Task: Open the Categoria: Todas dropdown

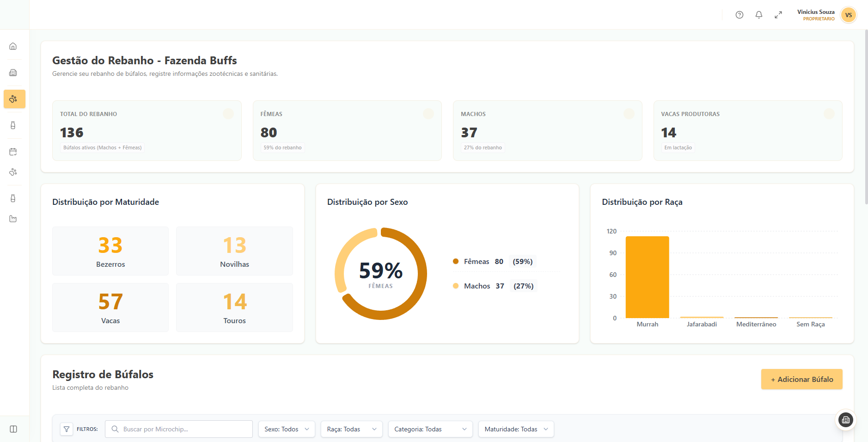Action: [x=430, y=429]
